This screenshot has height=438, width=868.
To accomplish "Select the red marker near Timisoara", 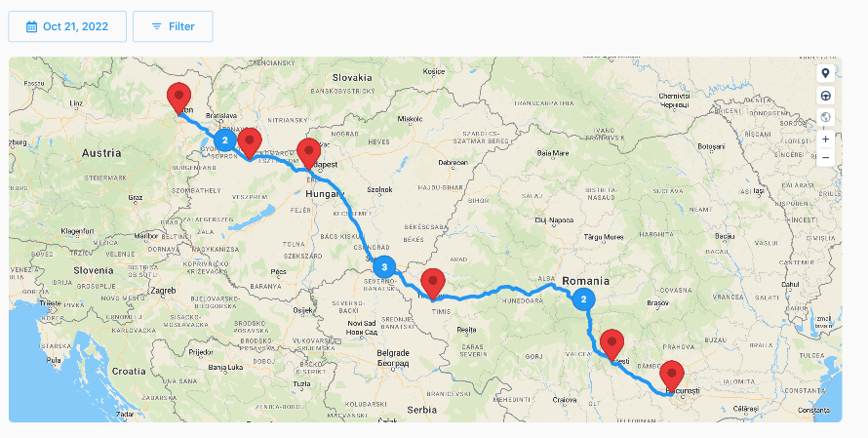I will tap(433, 284).
